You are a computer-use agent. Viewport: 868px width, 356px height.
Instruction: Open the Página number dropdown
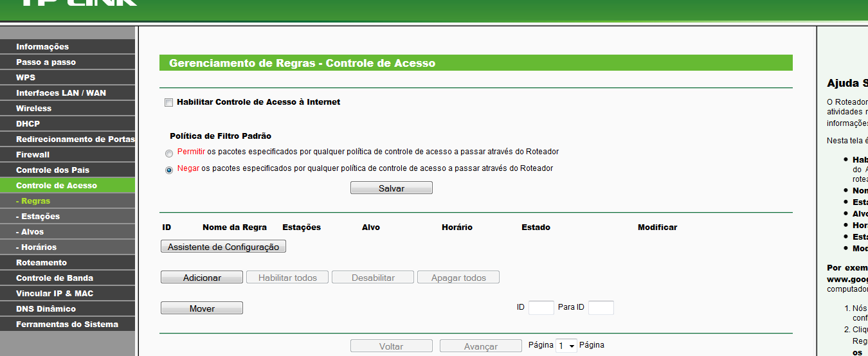(566, 346)
